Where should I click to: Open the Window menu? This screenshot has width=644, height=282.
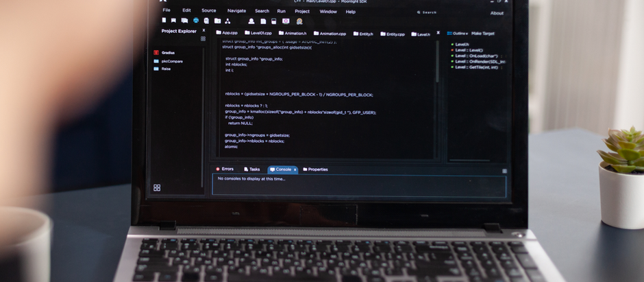click(x=328, y=12)
